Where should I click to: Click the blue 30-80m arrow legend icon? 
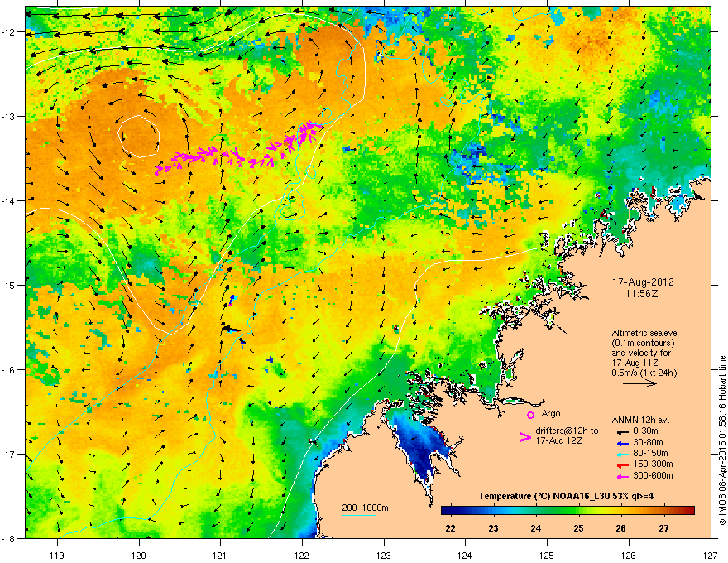(622, 443)
